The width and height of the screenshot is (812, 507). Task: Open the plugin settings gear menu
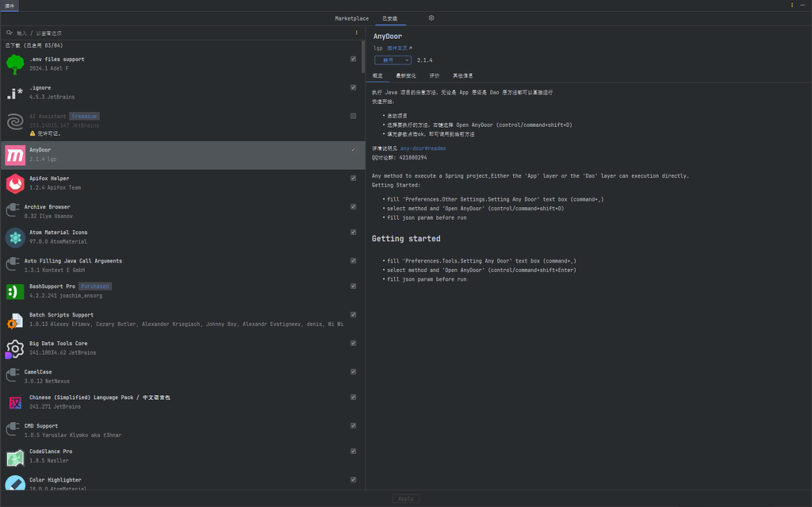[x=431, y=17]
